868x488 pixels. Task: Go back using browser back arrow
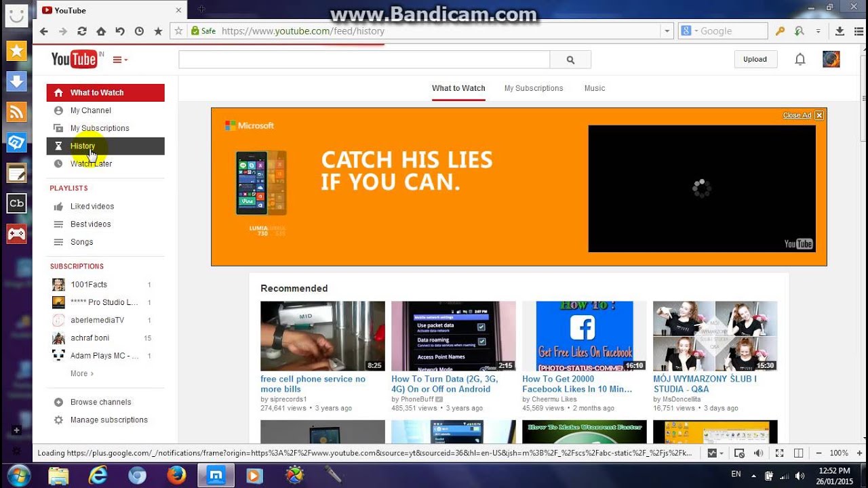tap(44, 31)
